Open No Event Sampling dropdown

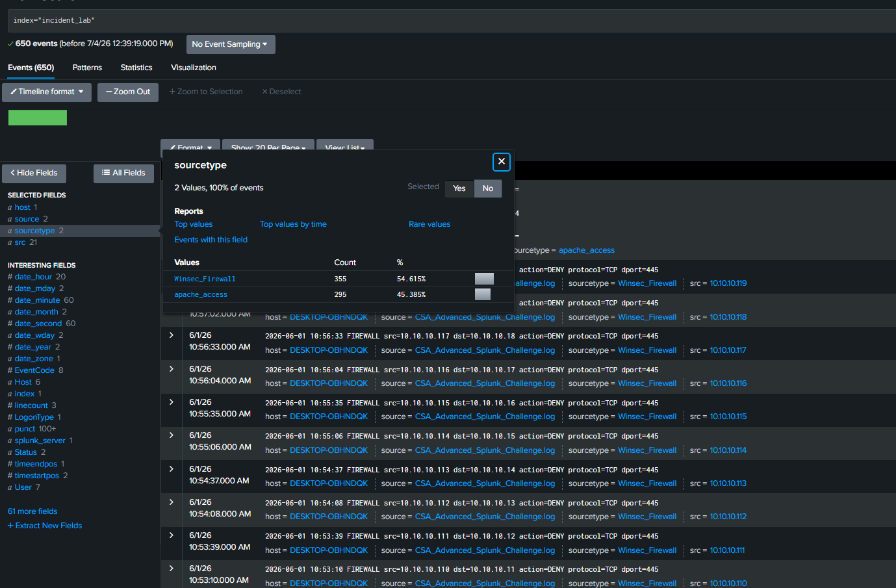231,44
